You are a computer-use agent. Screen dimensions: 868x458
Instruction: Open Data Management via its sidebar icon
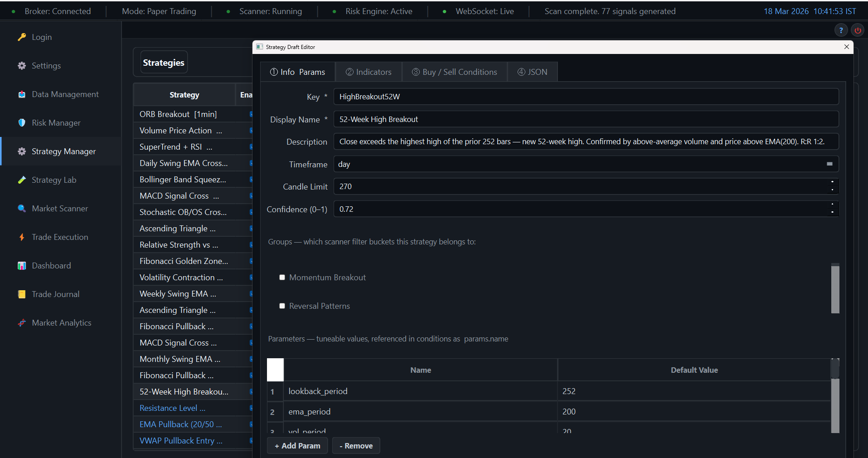[22, 94]
